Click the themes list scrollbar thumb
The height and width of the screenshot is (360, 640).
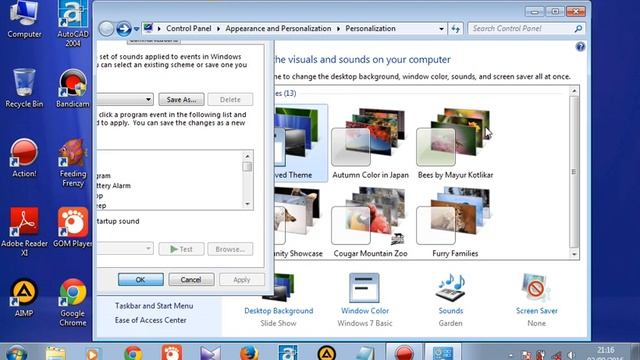tap(574, 171)
